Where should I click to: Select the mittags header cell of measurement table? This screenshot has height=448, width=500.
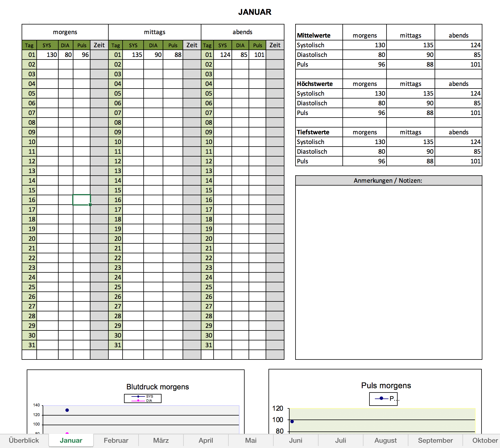[155, 32]
